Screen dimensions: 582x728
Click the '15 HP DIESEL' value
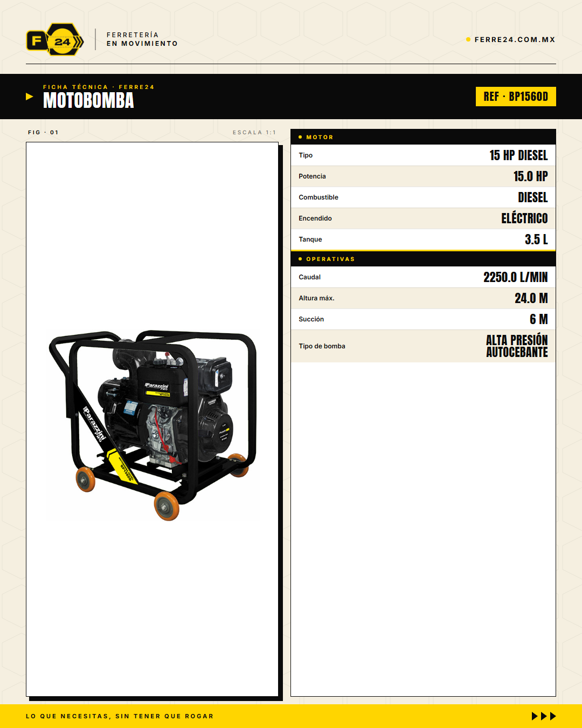coord(518,155)
